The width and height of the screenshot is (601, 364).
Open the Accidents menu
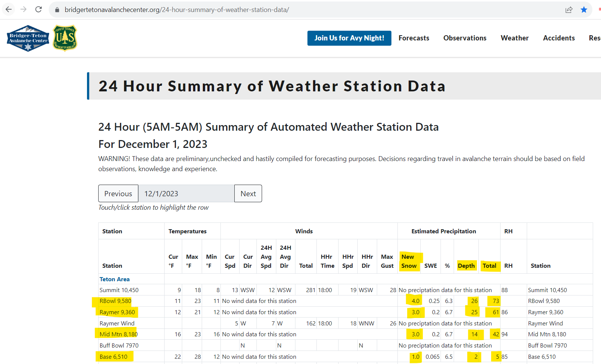(559, 38)
